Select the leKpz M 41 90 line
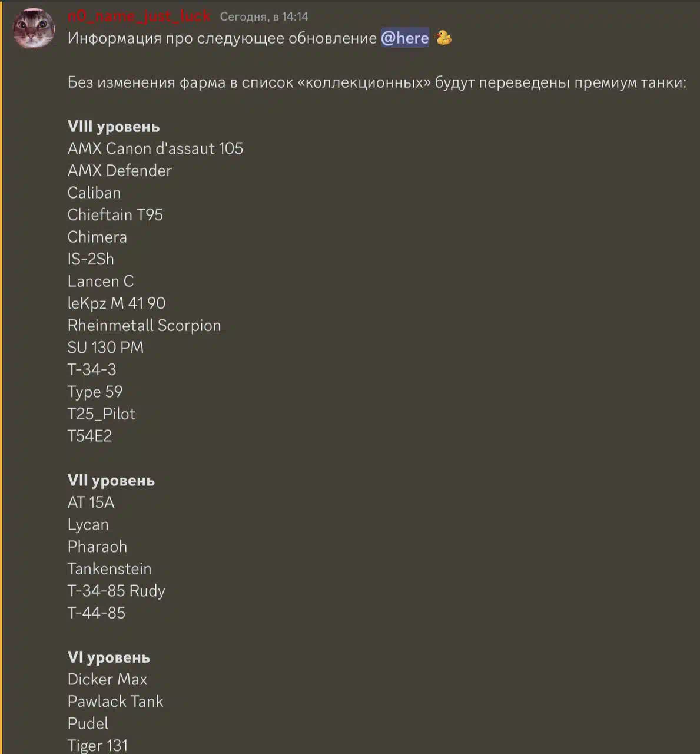The image size is (700, 754). click(117, 303)
